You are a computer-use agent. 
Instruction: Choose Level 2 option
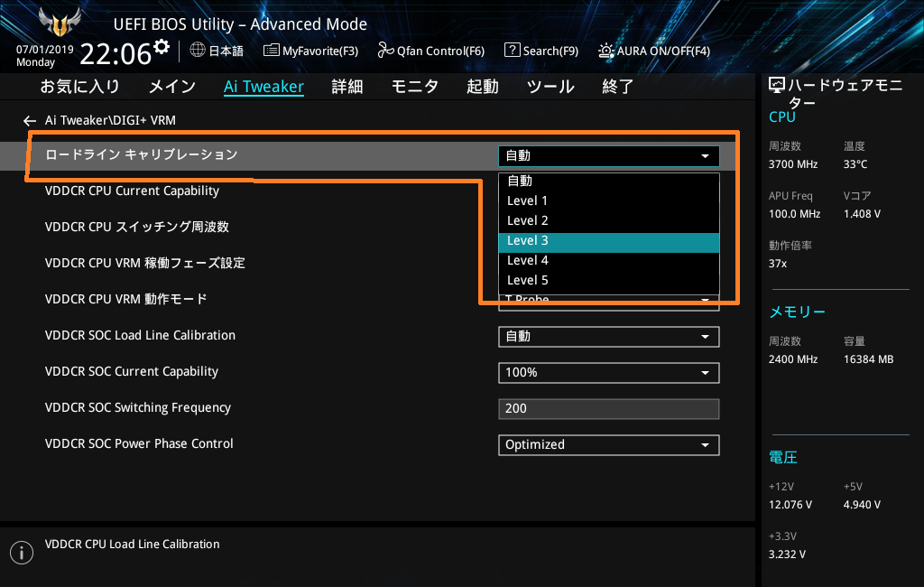[609, 220]
